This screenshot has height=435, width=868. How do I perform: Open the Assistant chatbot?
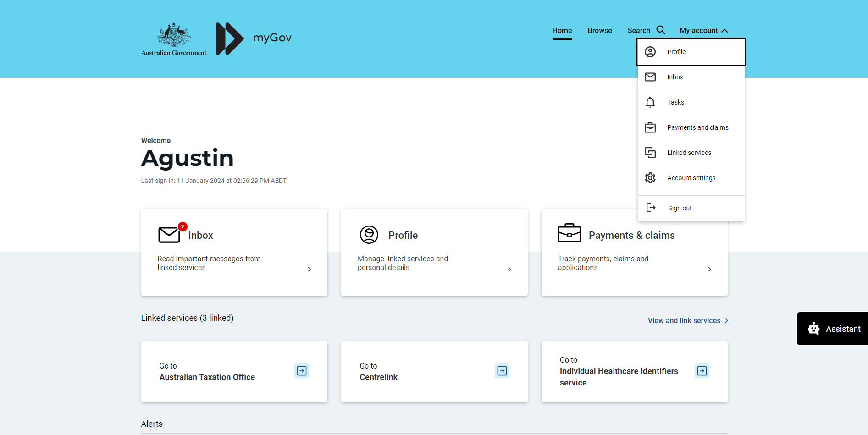[833, 329]
